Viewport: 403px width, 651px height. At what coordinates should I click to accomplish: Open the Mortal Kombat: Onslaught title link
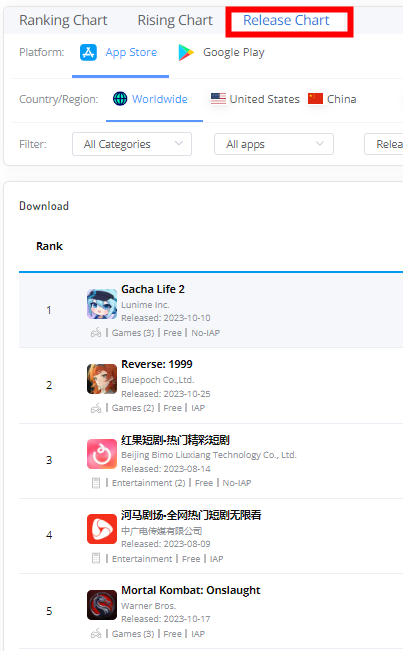click(191, 590)
